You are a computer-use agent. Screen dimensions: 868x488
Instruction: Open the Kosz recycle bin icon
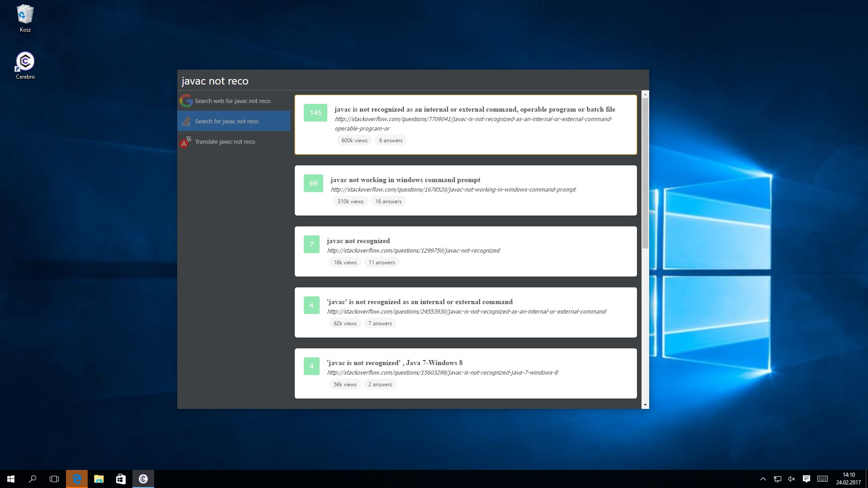25,14
